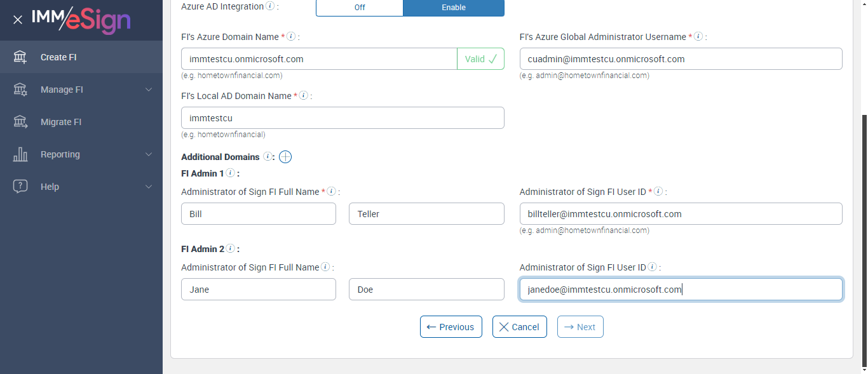Edit FI Admin 1 first name Bill

[x=259, y=214]
